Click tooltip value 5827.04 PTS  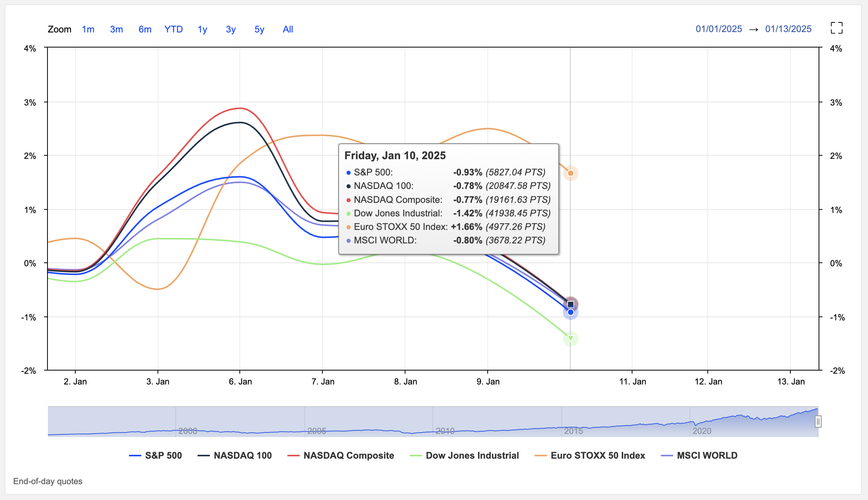click(515, 172)
